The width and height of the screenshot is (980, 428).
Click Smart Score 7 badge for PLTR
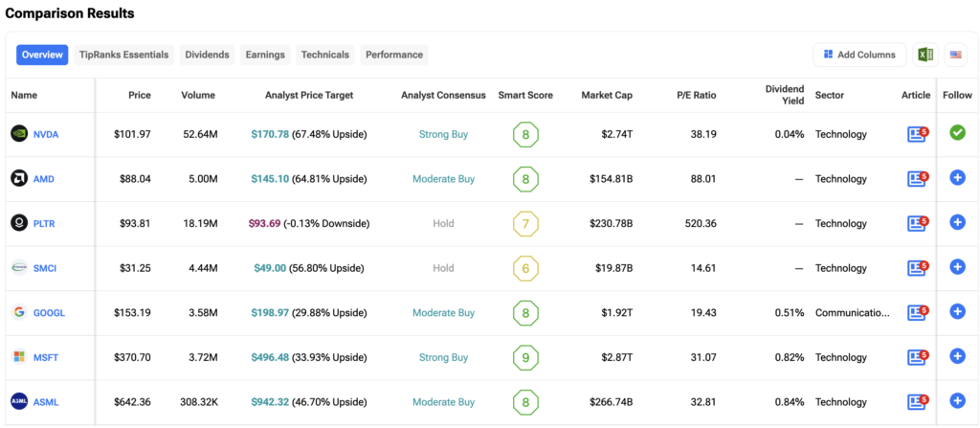(x=525, y=223)
